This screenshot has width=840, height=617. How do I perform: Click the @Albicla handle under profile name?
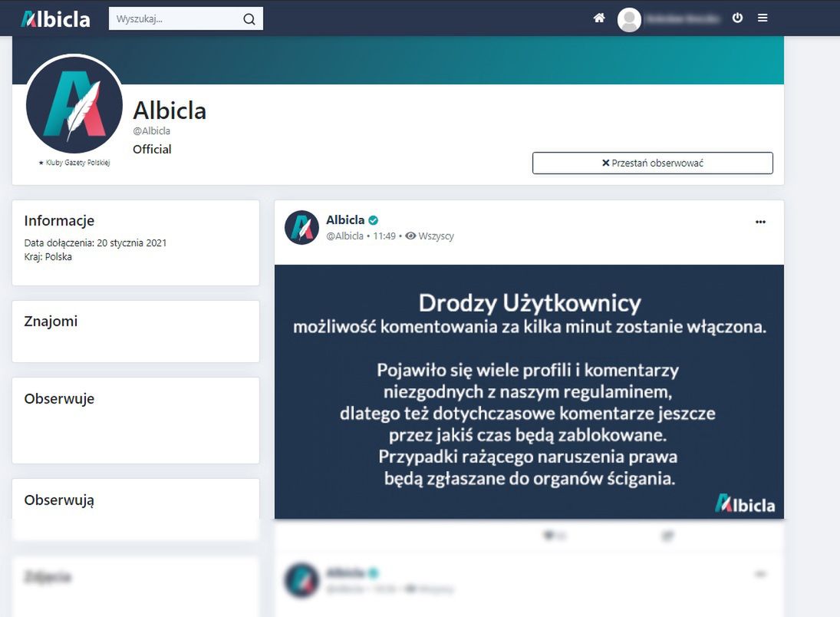tap(152, 130)
